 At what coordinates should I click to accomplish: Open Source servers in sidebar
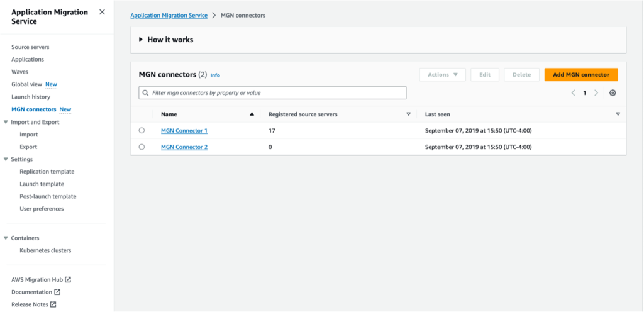click(30, 47)
